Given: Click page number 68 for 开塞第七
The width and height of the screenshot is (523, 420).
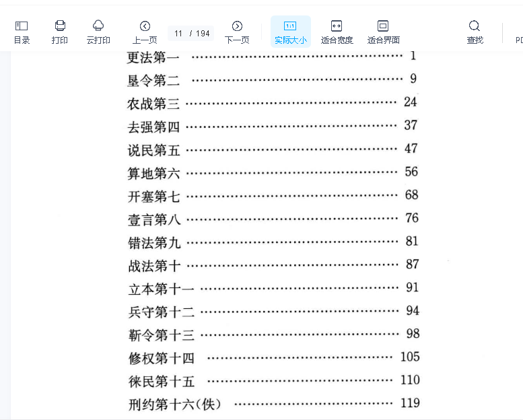Looking at the screenshot, I should click(411, 195).
